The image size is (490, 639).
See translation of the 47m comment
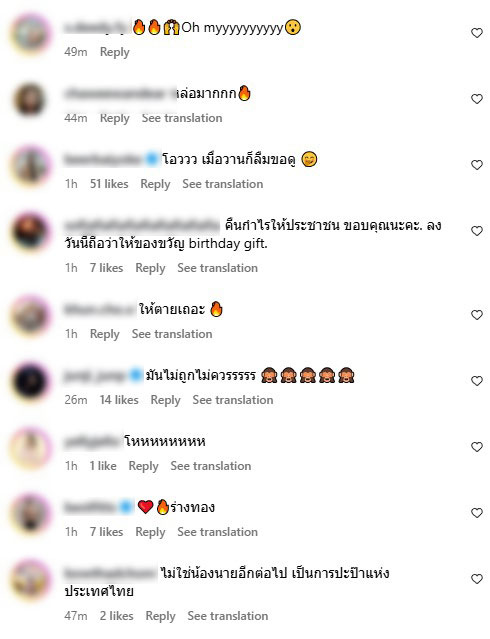coord(227,616)
